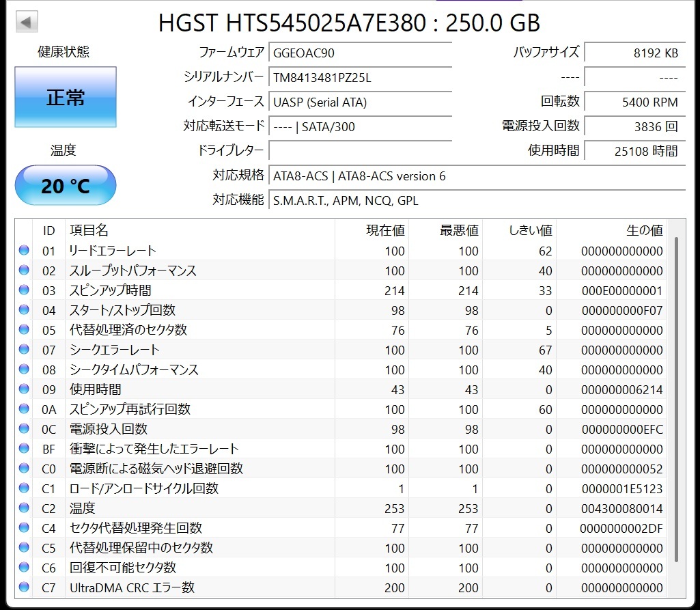Click the status dot for 電源断による磁気ヘッド退避回数
This screenshot has width=700, height=610.
tap(24, 468)
